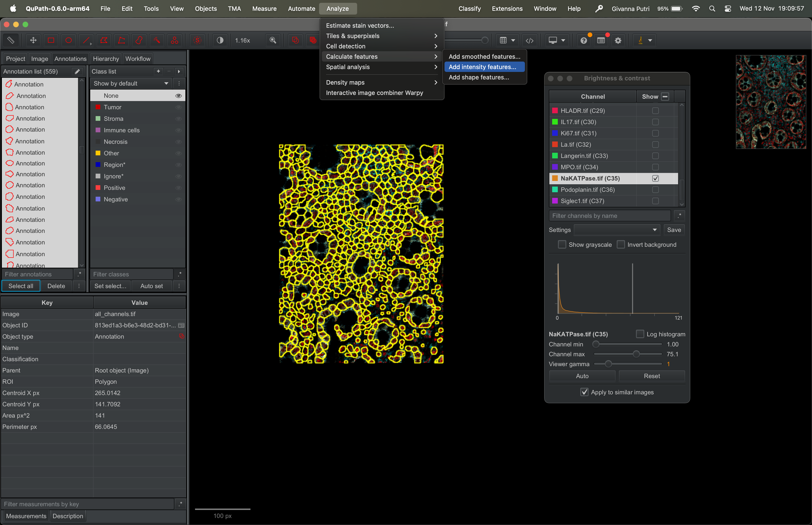Open the script editor icon
812x525 pixels.
[529, 41]
